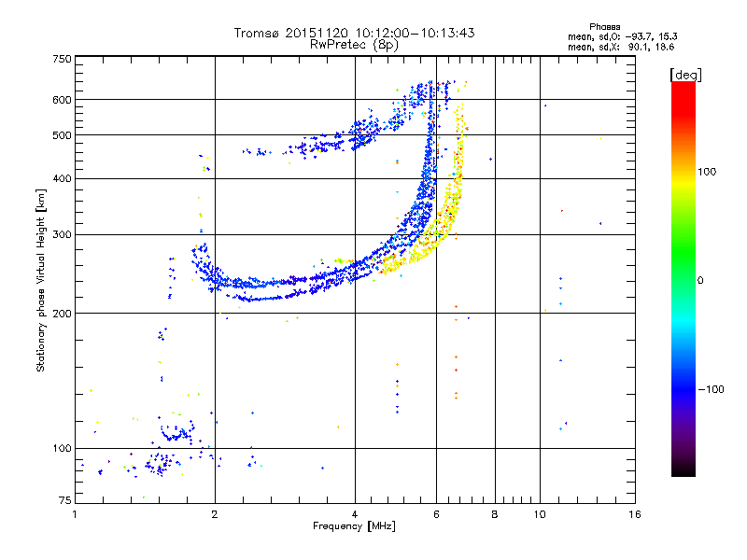Click the colorbar tick label '-100'

(x=711, y=389)
